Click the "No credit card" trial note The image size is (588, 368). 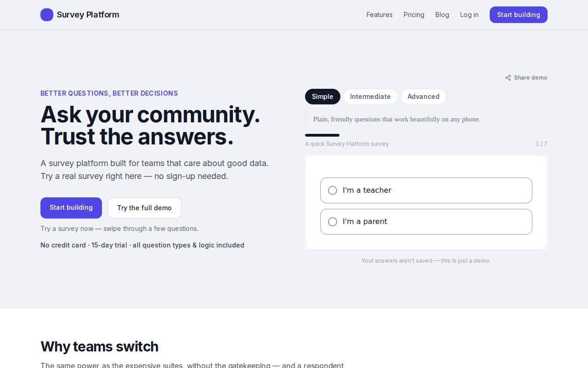(142, 245)
